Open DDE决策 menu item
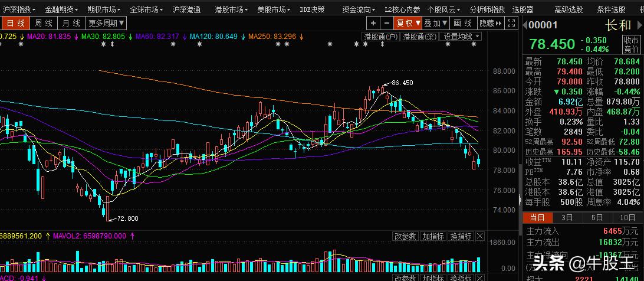This screenshot has width=644, height=281. (x=312, y=9)
